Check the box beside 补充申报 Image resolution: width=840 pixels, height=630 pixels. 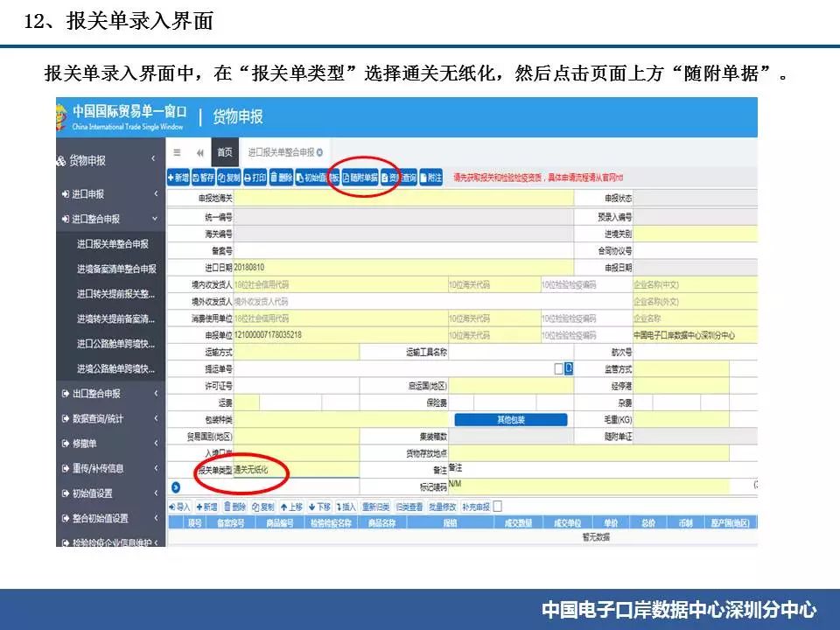(x=497, y=507)
